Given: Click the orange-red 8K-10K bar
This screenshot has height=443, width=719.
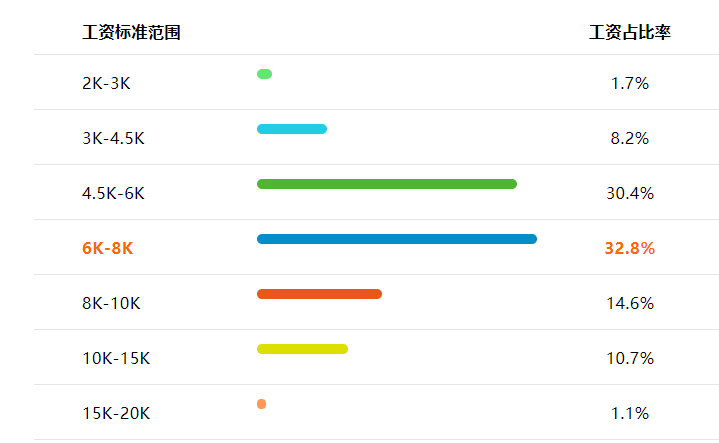Looking at the screenshot, I should pyautogui.click(x=319, y=294).
